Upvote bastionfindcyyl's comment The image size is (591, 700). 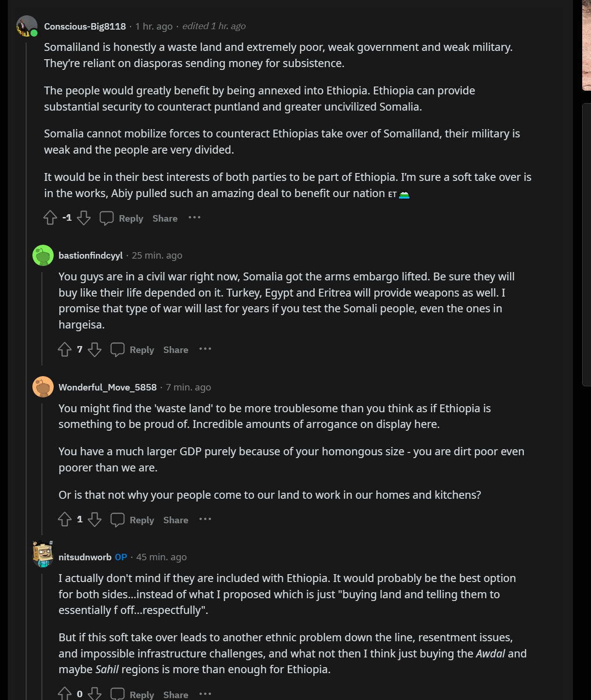coord(65,349)
